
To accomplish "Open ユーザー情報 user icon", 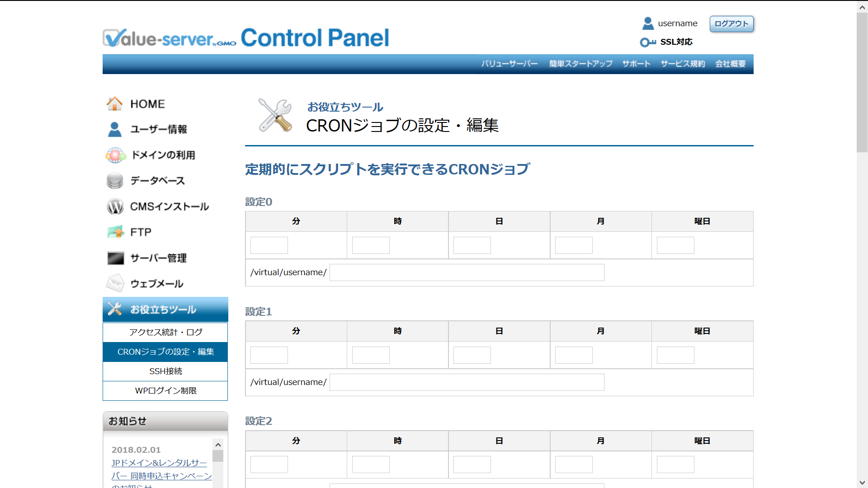I will [114, 129].
